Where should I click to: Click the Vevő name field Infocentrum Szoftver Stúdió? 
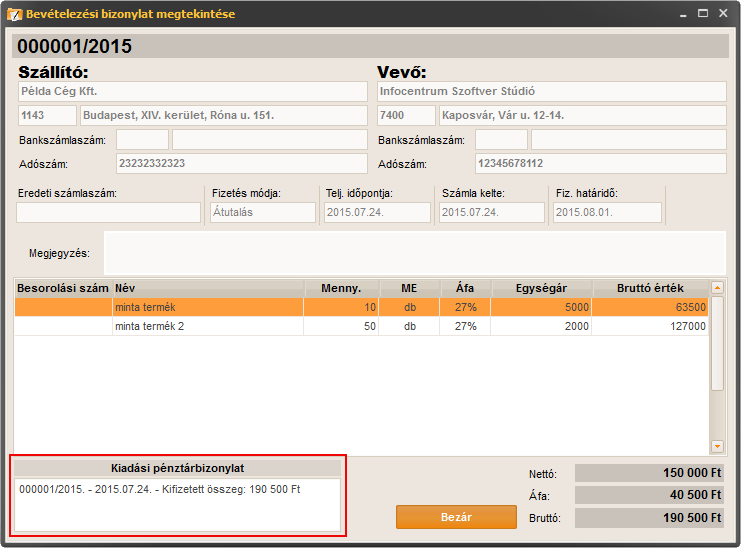[551, 92]
